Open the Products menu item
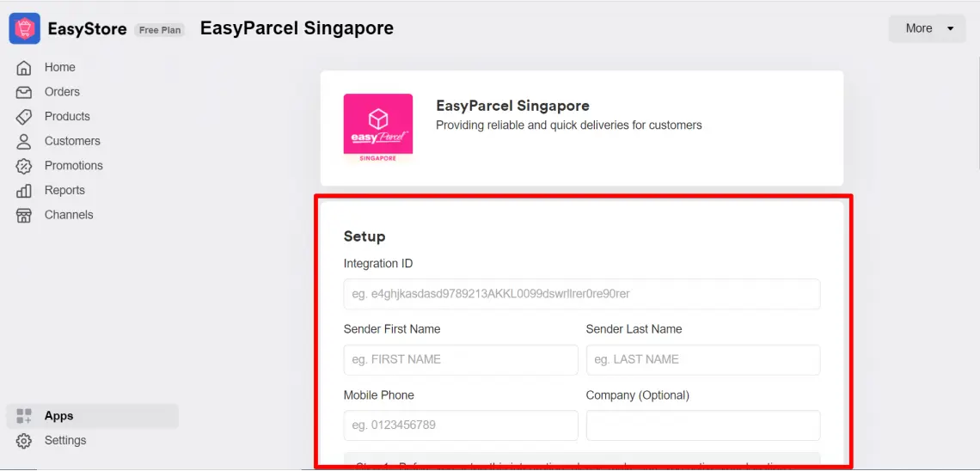The image size is (980, 471). point(67,117)
